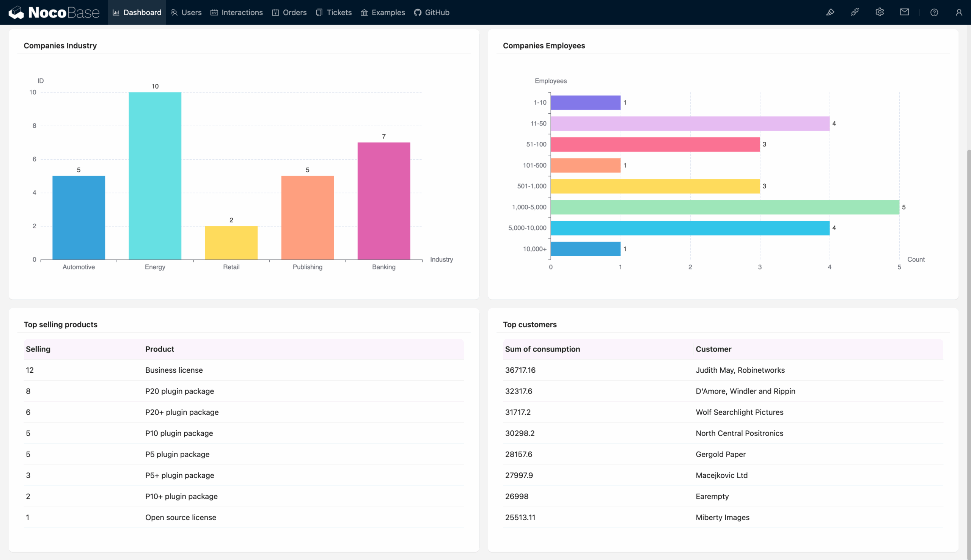Open the Orders page
971x560 pixels.
[x=289, y=12]
